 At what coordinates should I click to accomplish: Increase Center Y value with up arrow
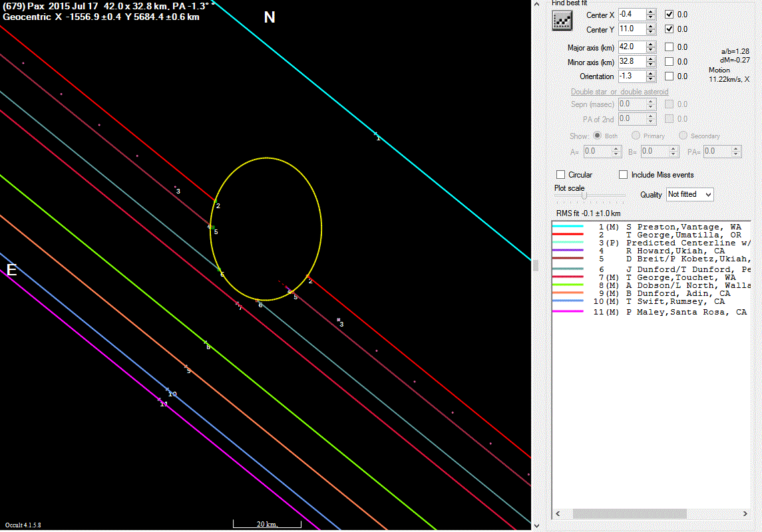pyautogui.click(x=651, y=26)
